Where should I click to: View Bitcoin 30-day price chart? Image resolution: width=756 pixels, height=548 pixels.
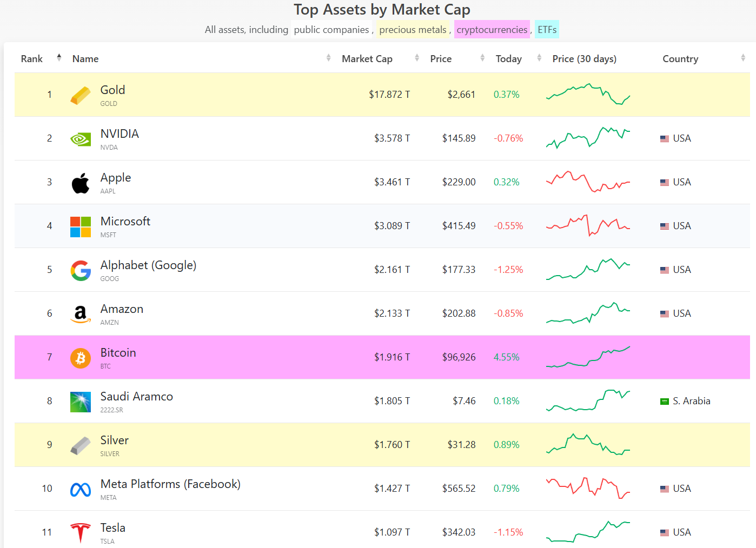click(x=588, y=357)
